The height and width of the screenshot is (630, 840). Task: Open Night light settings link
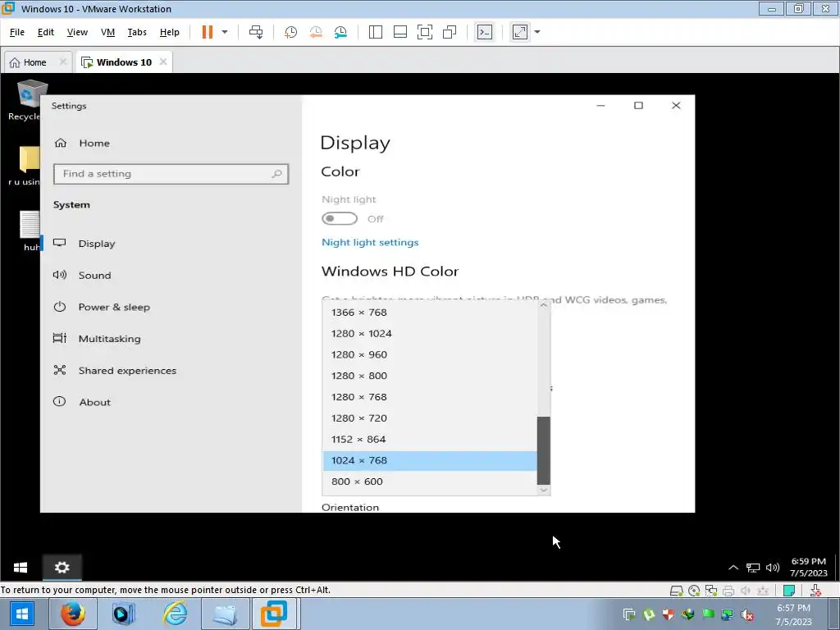pyautogui.click(x=370, y=242)
